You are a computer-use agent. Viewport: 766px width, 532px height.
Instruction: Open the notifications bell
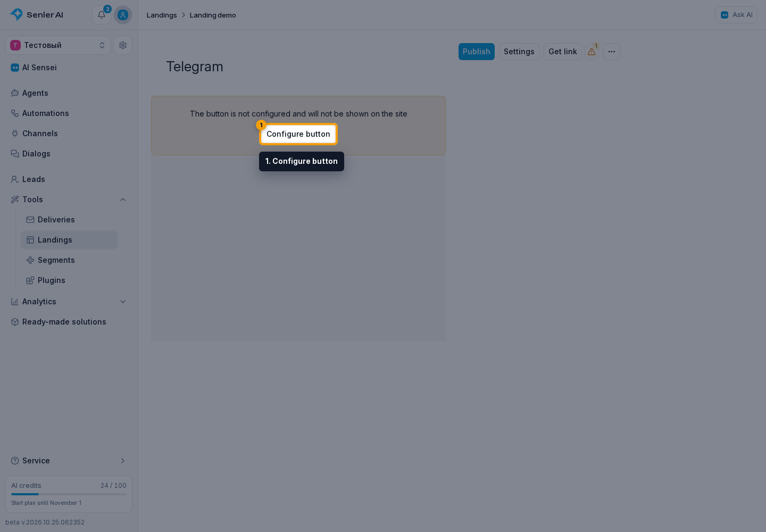[x=102, y=15]
